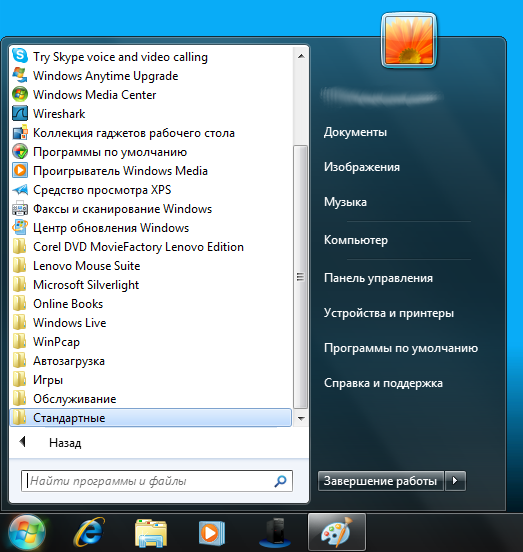Launch Windows Anytime Upgrade

pos(151,76)
